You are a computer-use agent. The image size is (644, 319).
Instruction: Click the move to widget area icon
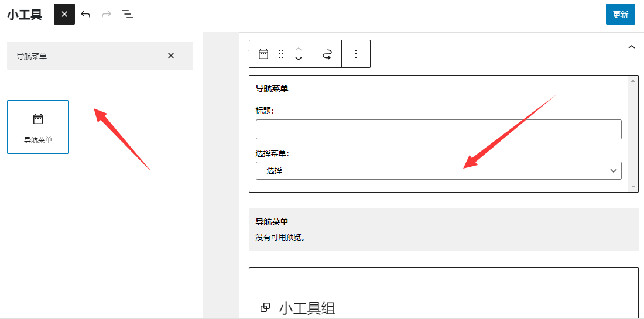point(327,54)
